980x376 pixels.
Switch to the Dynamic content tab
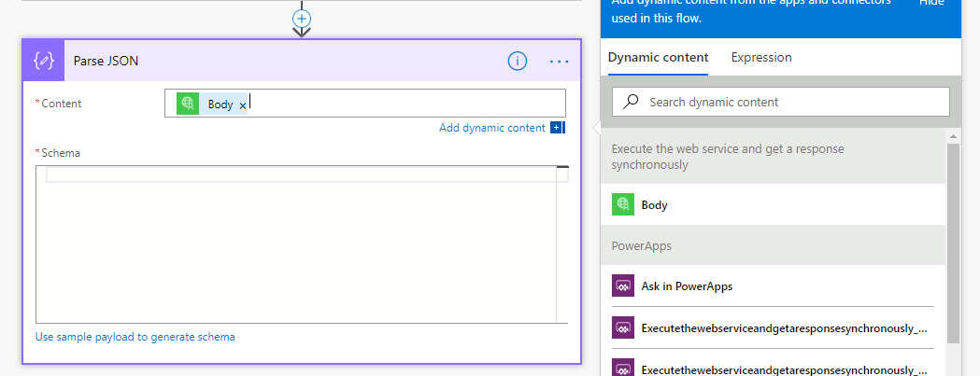tap(658, 57)
